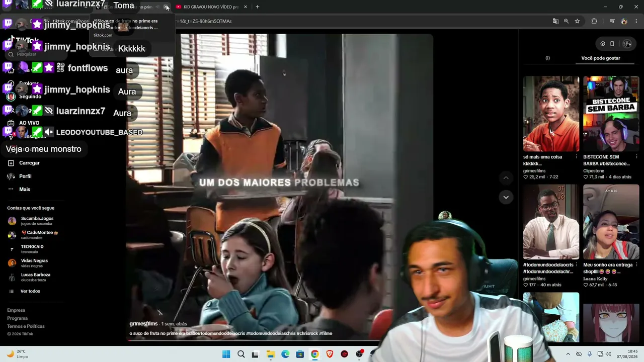The height and width of the screenshot is (362, 644).
Task: Close the active TikTok tab
Action: pos(167,7)
